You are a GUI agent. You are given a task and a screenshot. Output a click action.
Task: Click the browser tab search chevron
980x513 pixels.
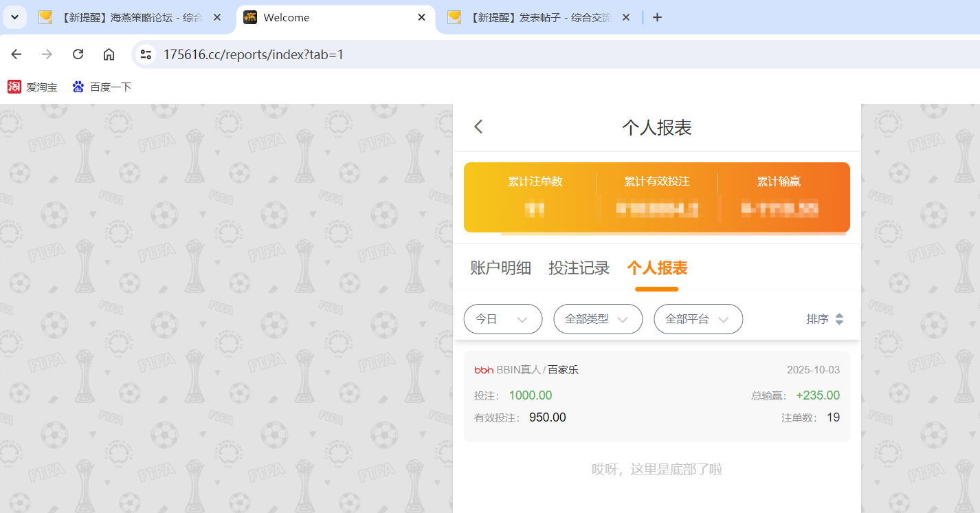pyautogui.click(x=14, y=17)
